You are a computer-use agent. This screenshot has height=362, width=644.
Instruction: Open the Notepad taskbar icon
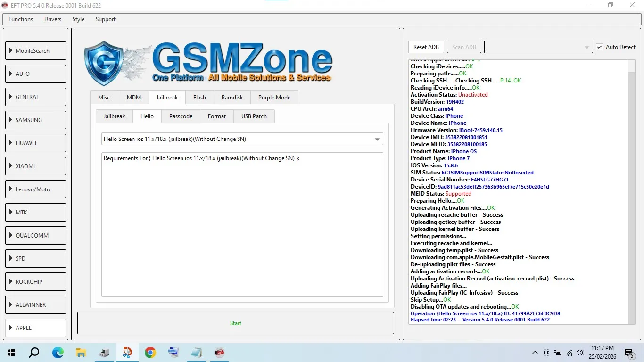196,353
